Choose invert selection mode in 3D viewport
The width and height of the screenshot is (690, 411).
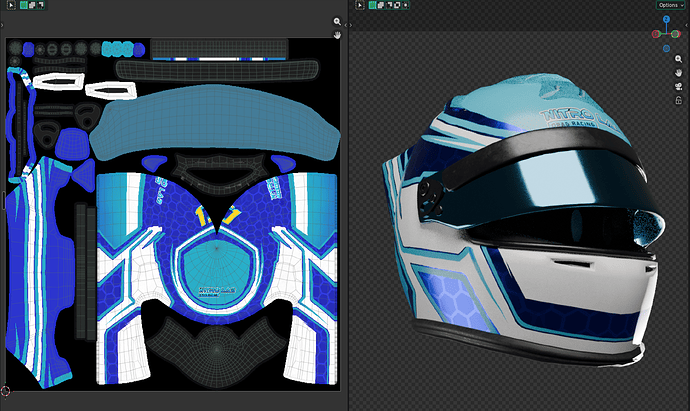coord(397,5)
